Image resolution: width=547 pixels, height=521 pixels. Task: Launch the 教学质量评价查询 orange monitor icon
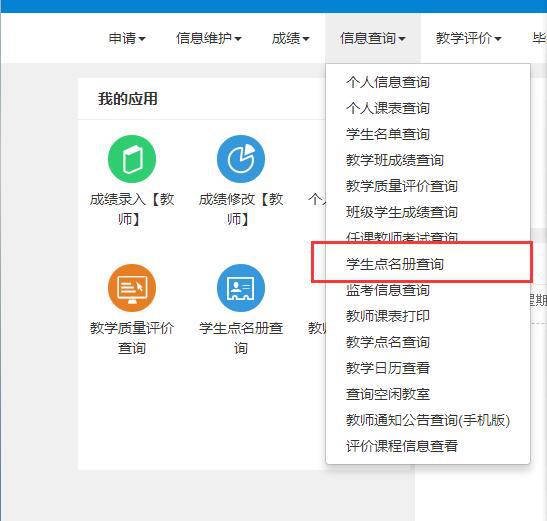click(132, 288)
